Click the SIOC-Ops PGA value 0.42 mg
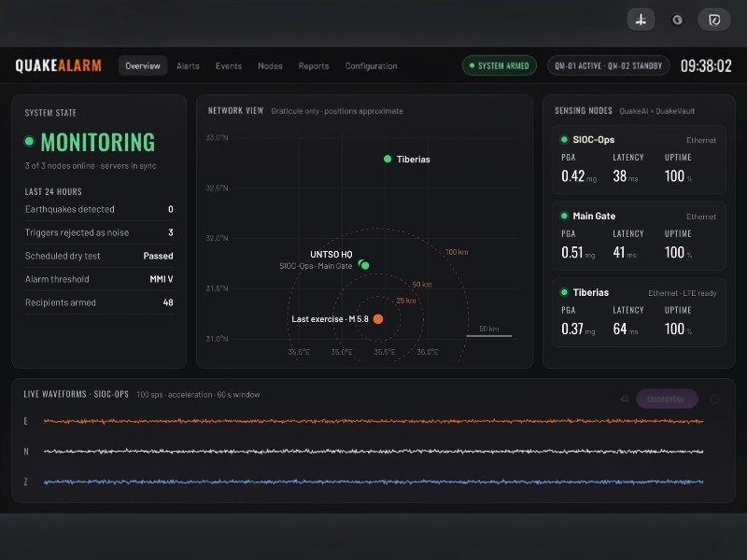747x560 pixels. 578,176
